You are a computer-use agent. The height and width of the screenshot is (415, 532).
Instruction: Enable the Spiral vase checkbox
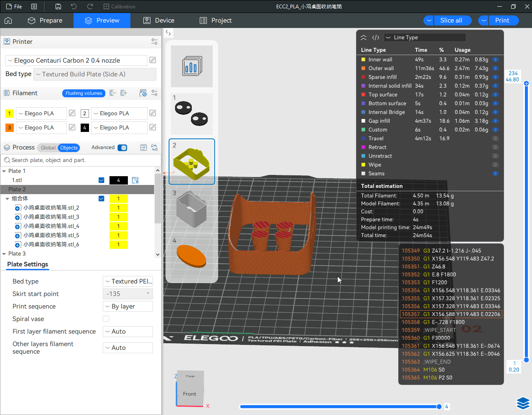tap(106, 319)
